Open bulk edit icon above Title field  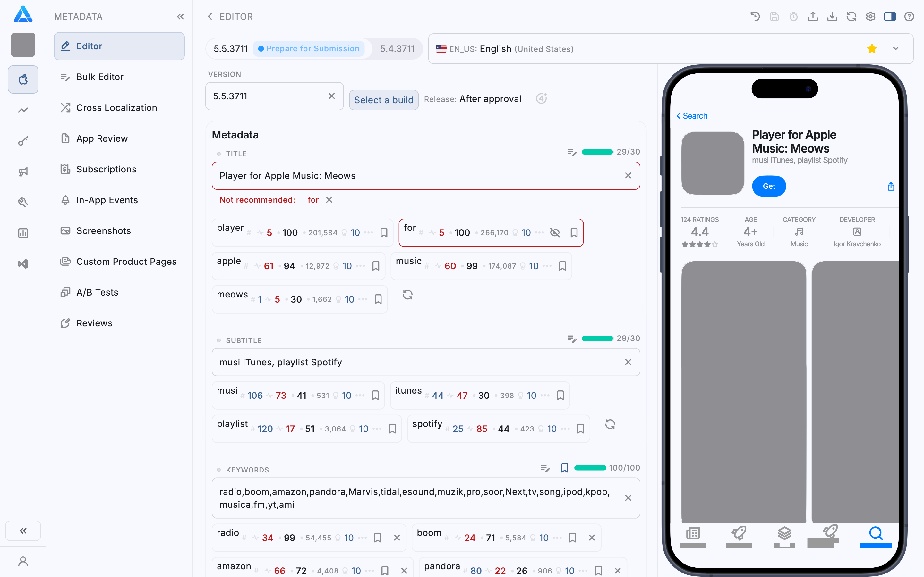click(572, 152)
